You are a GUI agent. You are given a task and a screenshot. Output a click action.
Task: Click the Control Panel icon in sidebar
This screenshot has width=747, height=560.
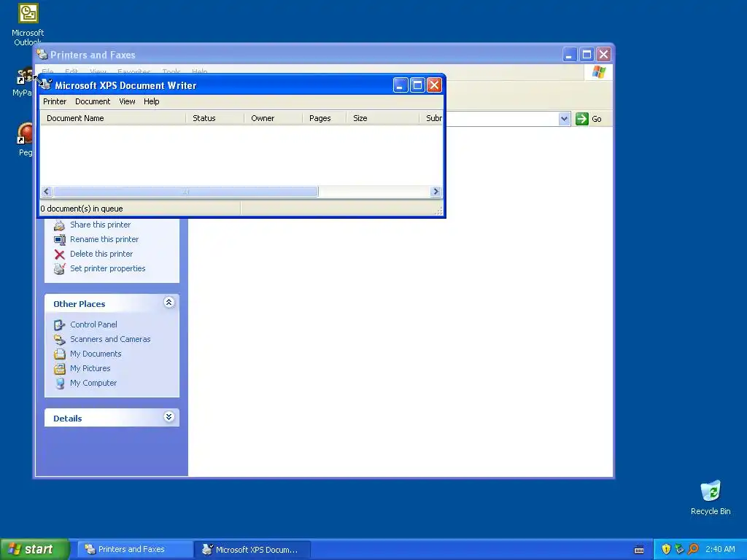tap(60, 324)
